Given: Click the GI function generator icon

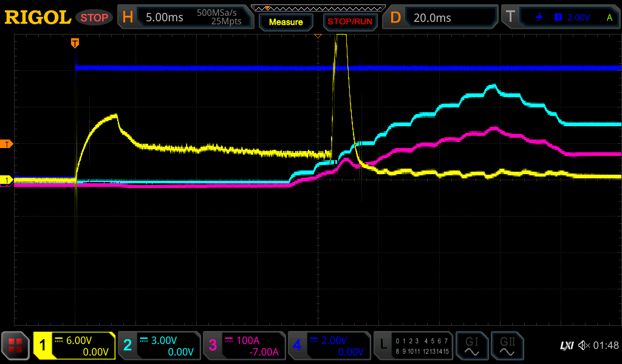Looking at the screenshot, I should click(x=471, y=346).
